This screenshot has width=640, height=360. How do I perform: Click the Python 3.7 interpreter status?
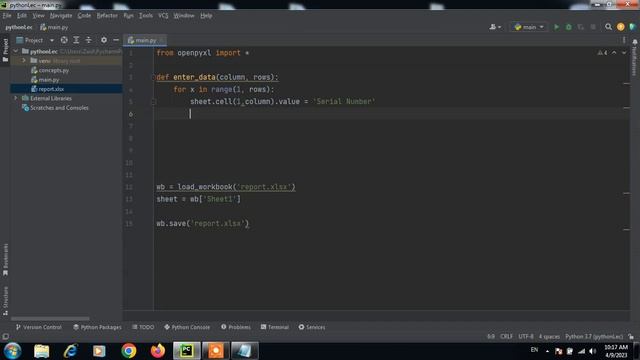click(x=594, y=337)
